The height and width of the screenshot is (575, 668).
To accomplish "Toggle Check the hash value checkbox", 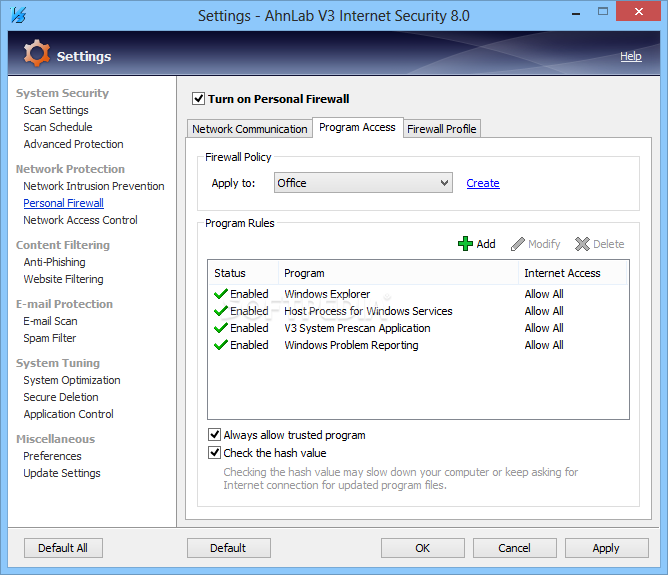I will point(214,452).
